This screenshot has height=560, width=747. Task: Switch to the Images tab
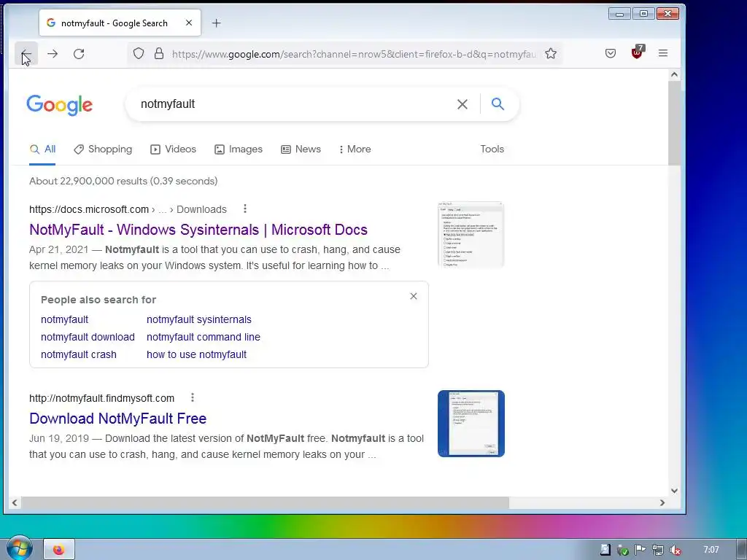point(239,149)
